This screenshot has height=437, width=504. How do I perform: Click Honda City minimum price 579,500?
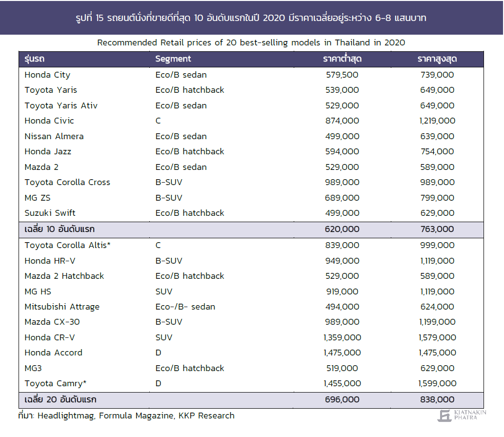pos(342,75)
